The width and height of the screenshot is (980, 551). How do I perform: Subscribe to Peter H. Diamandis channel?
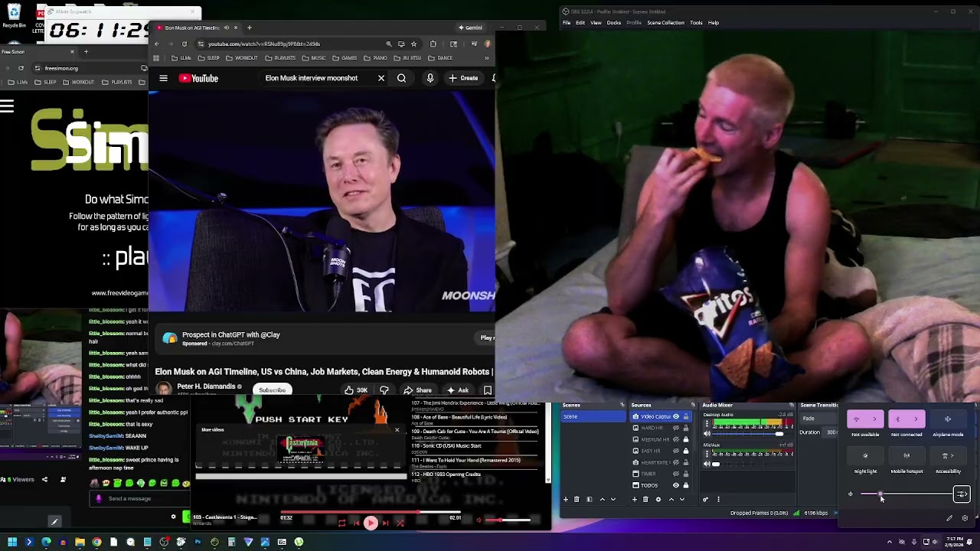coord(272,390)
